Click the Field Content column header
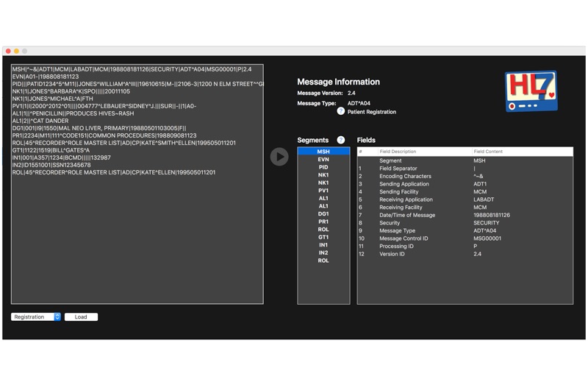The height and width of the screenshot is (368, 588). [x=521, y=152]
